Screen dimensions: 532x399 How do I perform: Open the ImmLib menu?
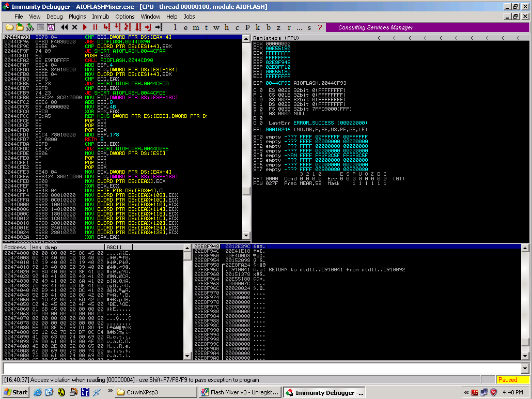[100, 17]
